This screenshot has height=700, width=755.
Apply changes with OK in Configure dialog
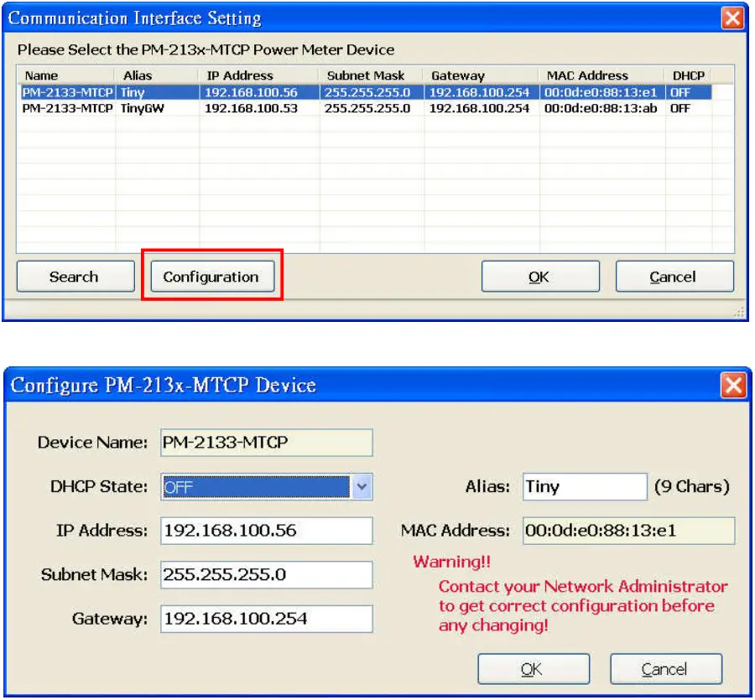534,668
